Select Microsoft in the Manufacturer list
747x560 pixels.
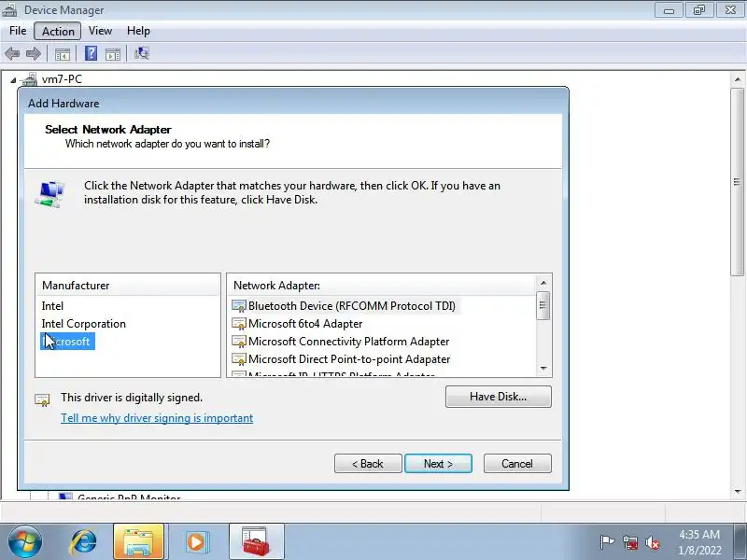tap(67, 342)
